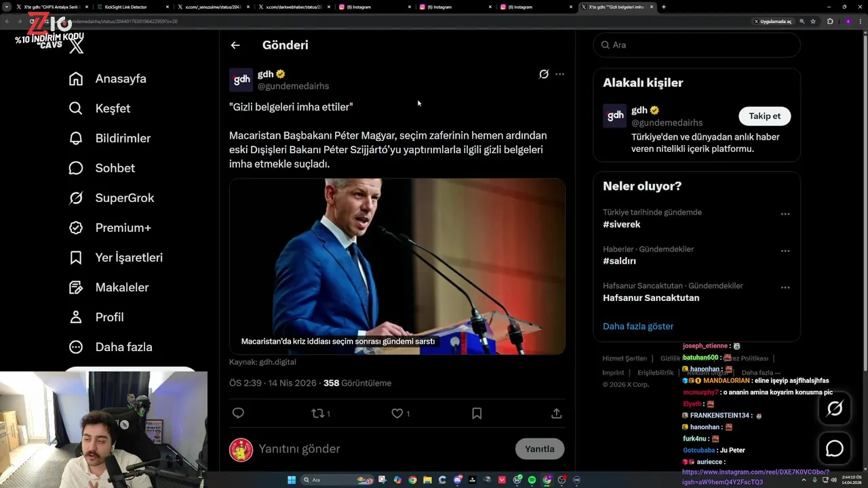
Task: Share the post via the upload arrow icon
Action: pyautogui.click(x=556, y=413)
